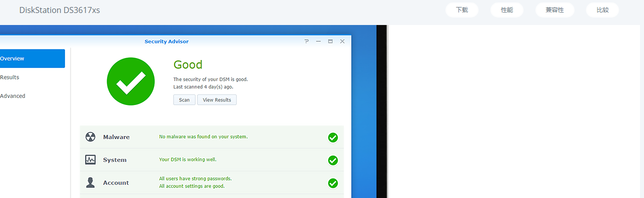This screenshot has height=198, width=644.
Task: Open the Advanced section
Action: tap(32, 96)
